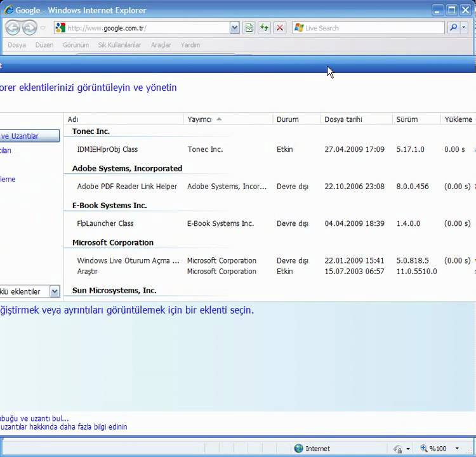Click the 'leme' sidebar item
This screenshot has height=457, width=476.
(x=8, y=179)
